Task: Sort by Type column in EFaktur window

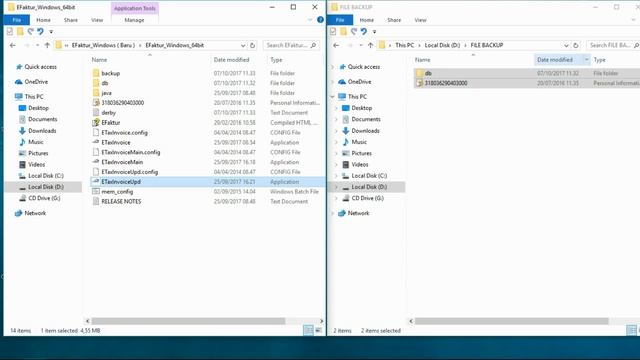Action: (x=276, y=60)
